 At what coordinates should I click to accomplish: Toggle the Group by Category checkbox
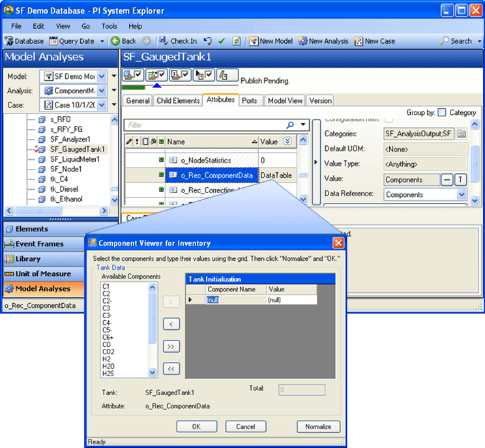pyautogui.click(x=443, y=113)
